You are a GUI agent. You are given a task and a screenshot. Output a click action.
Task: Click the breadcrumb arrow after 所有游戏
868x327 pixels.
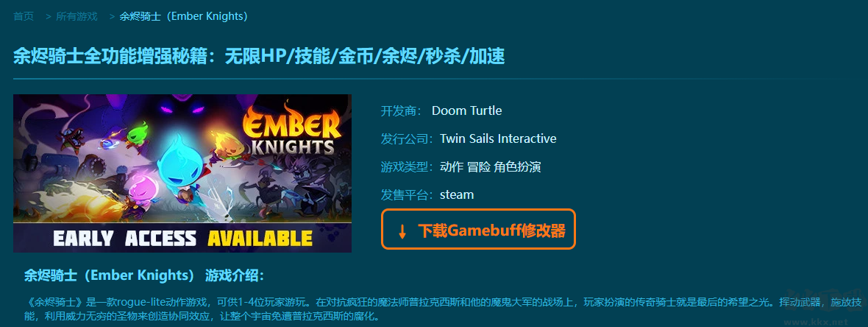pos(113,17)
